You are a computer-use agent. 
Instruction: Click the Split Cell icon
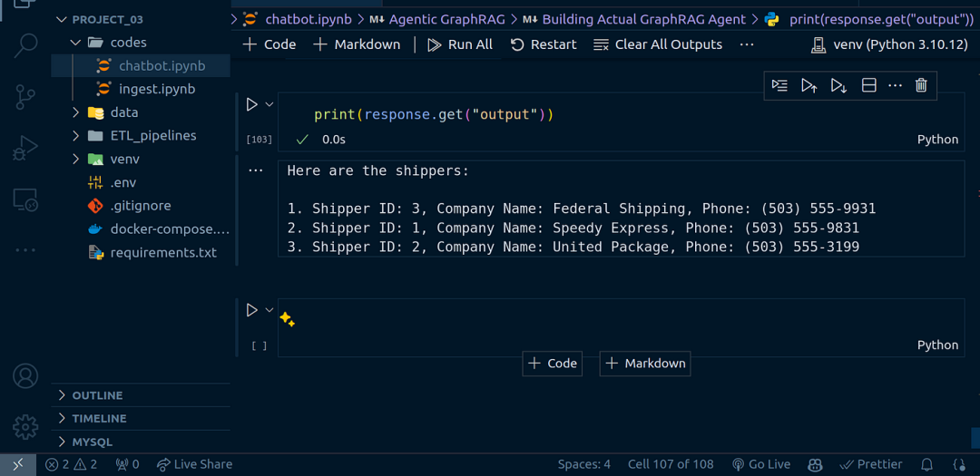tap(868, 85)
